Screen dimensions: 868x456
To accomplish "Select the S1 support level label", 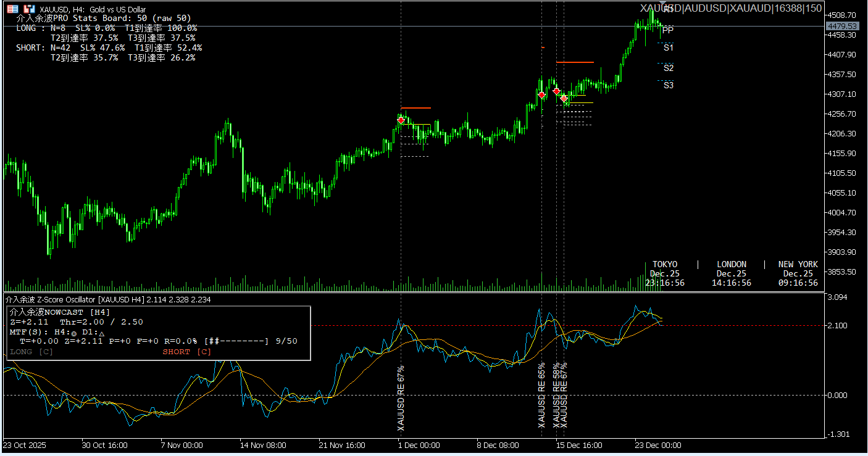I will (x=669, y=48).
